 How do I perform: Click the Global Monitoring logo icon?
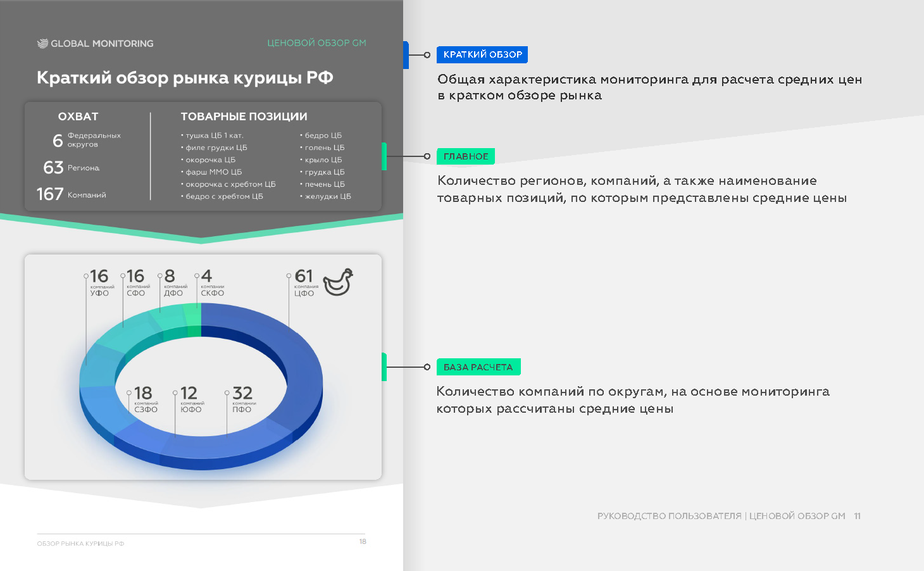click(42, 43)
